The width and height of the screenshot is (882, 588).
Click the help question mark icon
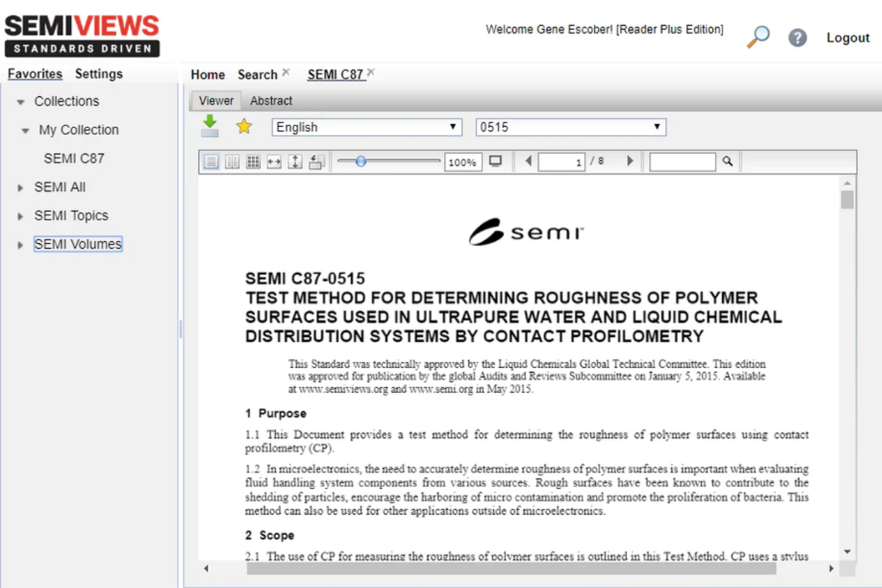point(797,38)
